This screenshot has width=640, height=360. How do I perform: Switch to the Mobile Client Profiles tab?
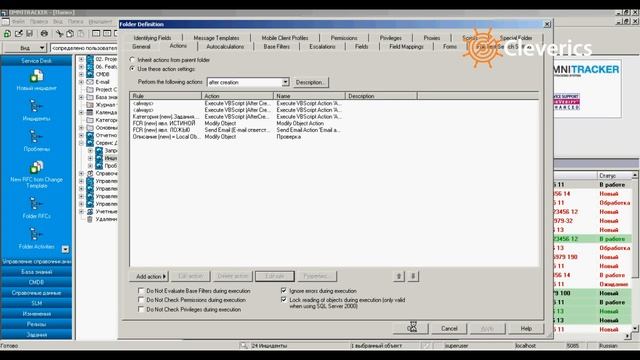click(x=285, y=38)
